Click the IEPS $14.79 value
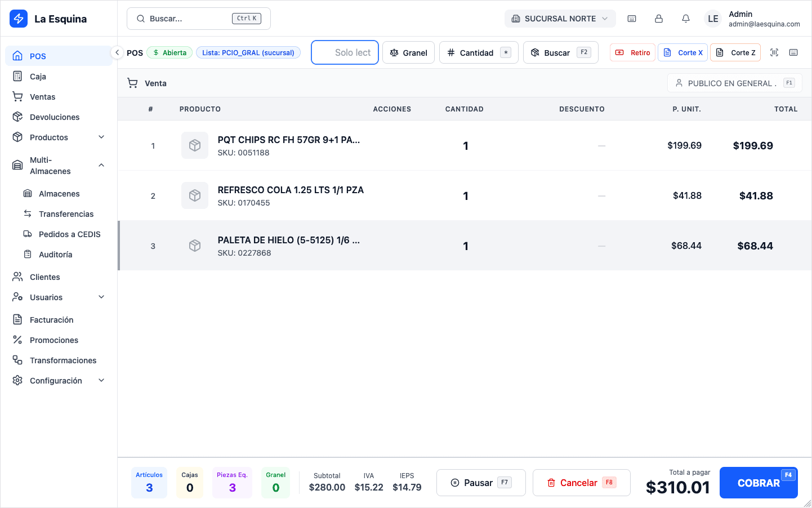Screen dimensions: 812x508 407,487
